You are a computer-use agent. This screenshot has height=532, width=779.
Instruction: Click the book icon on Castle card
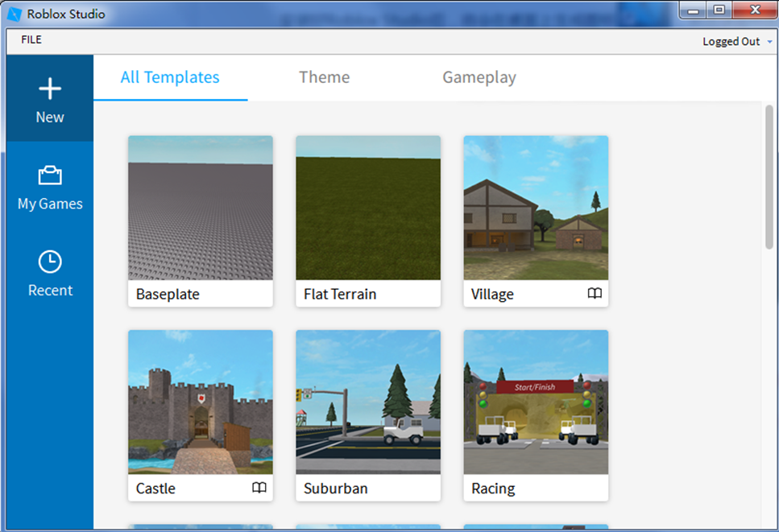pos(259,488)
